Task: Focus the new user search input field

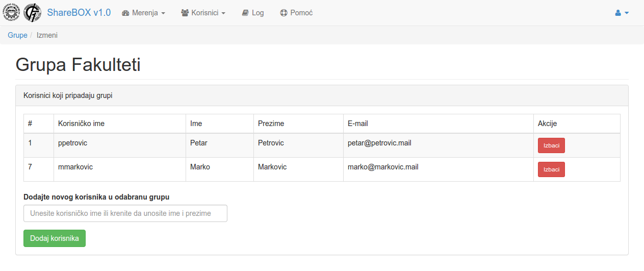Action: [125, 213]
